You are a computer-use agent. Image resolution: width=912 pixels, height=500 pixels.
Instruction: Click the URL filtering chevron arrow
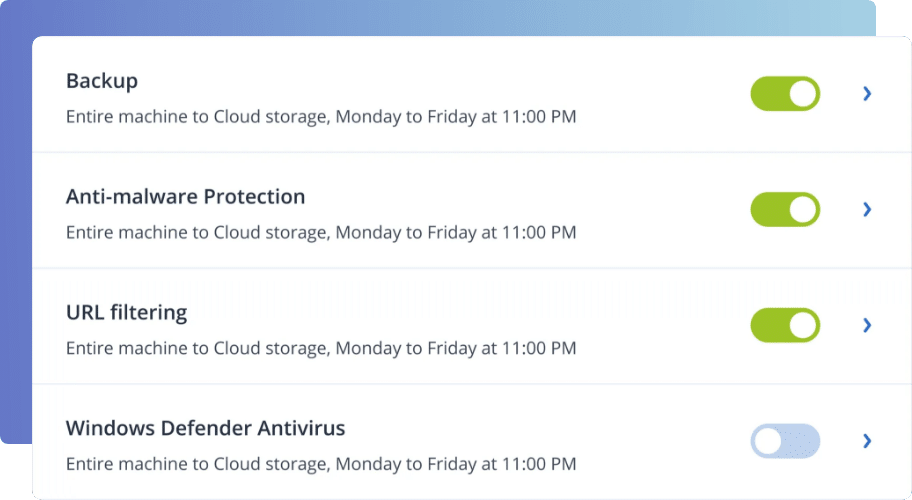tap(867, 326)
